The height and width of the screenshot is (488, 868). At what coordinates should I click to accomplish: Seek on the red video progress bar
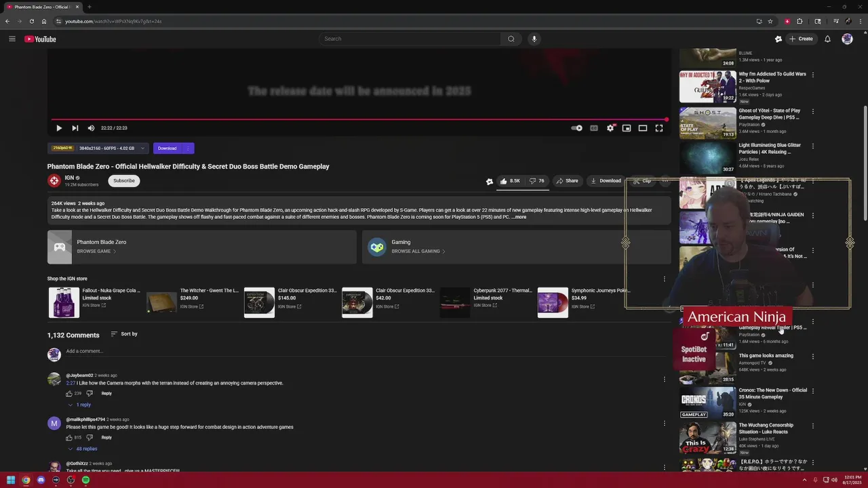(359, 119)
